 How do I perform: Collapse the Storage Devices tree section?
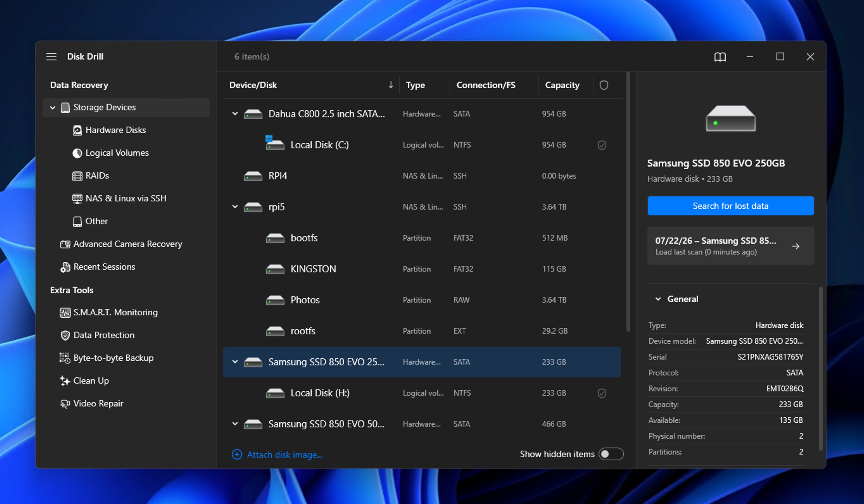(x=53, y=108)
